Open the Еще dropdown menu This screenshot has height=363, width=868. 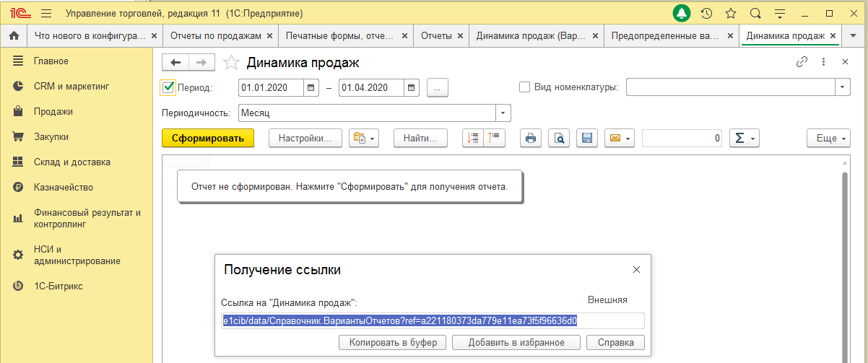[828, 138]
